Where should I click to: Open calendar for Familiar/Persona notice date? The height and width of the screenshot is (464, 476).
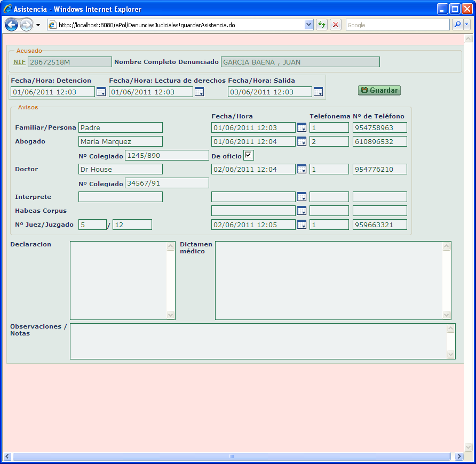point(302,127)
